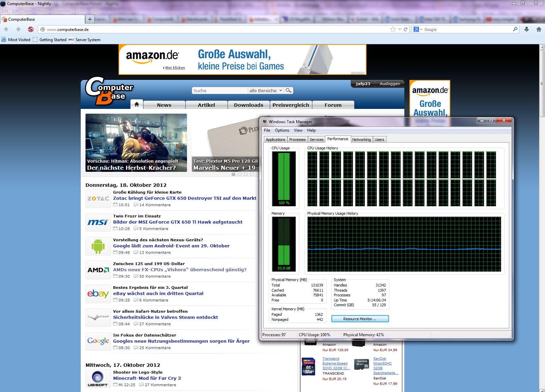Click the SanDisk microSD product image
This screenshot has width=545, height=392.
[362, 364]
